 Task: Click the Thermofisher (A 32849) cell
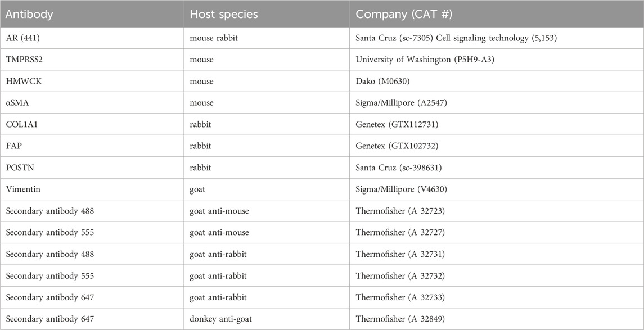[400, 319]
